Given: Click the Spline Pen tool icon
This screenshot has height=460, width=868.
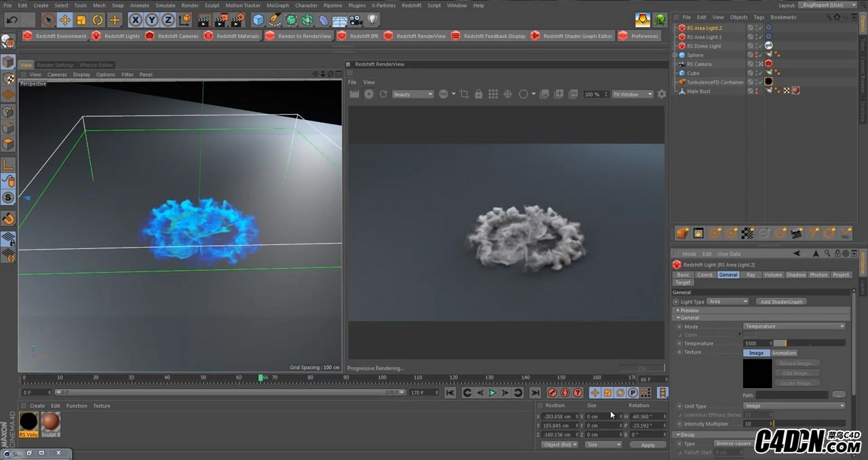Looking at the screenshot, I should [275, 20].
